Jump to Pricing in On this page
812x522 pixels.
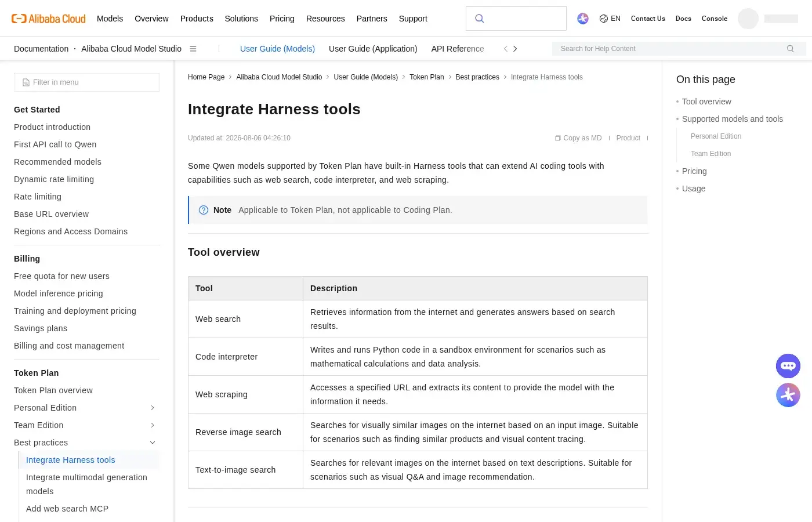[x=694, y=171]
